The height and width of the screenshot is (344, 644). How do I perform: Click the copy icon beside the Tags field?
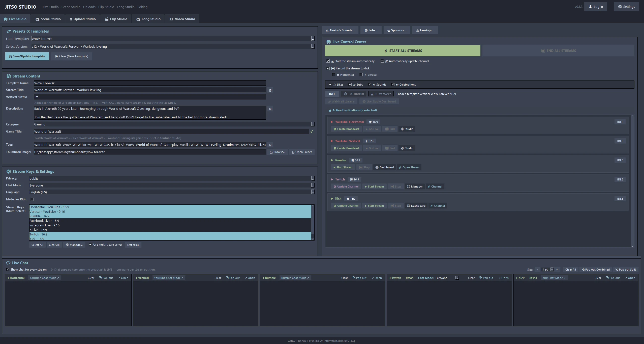coord(270,145)
